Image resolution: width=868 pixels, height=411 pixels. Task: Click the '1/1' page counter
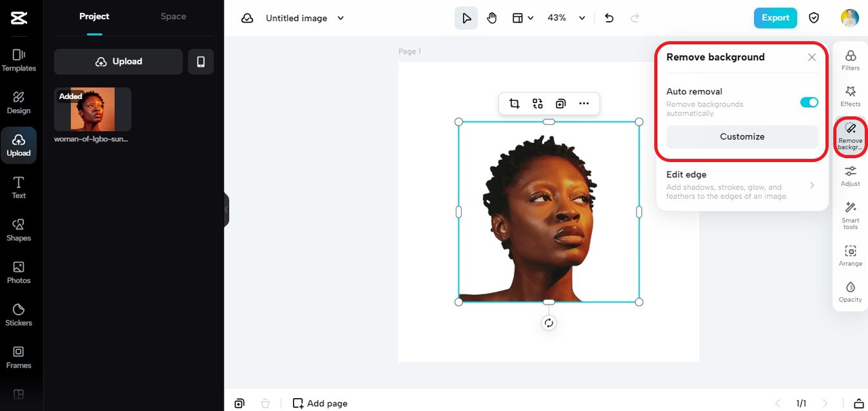[802, 404]
